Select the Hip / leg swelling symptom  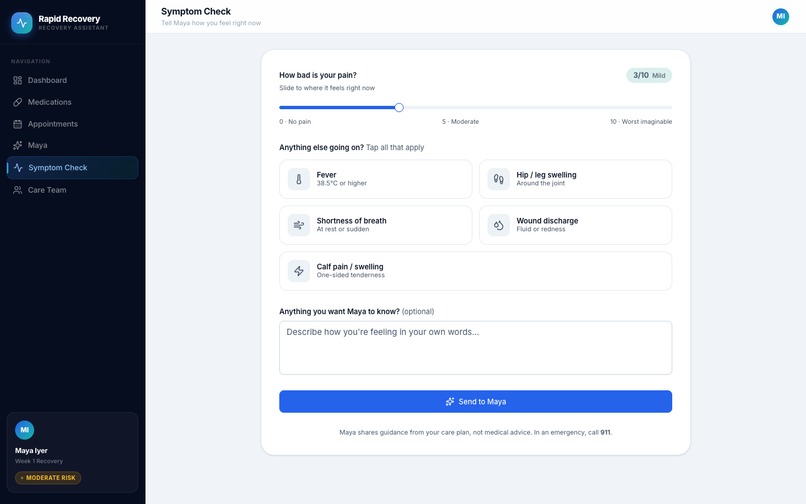pyautogui.click(x=576, y=179)
